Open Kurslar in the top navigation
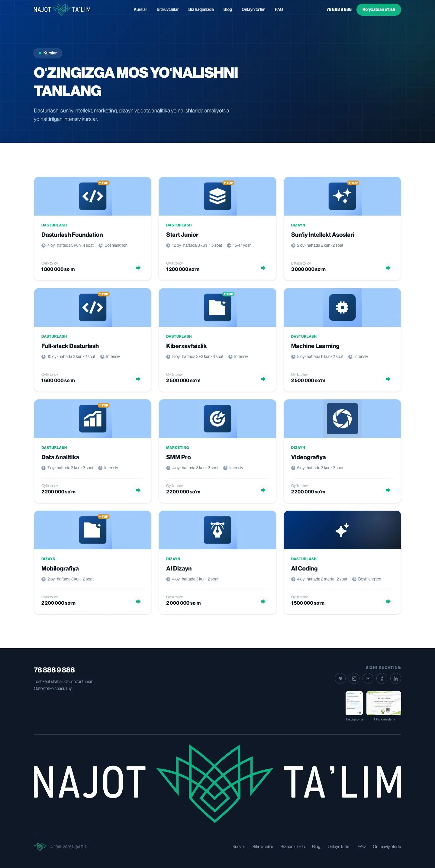The width and height of the screenshot is (435, 868). [x=140, y=9]
